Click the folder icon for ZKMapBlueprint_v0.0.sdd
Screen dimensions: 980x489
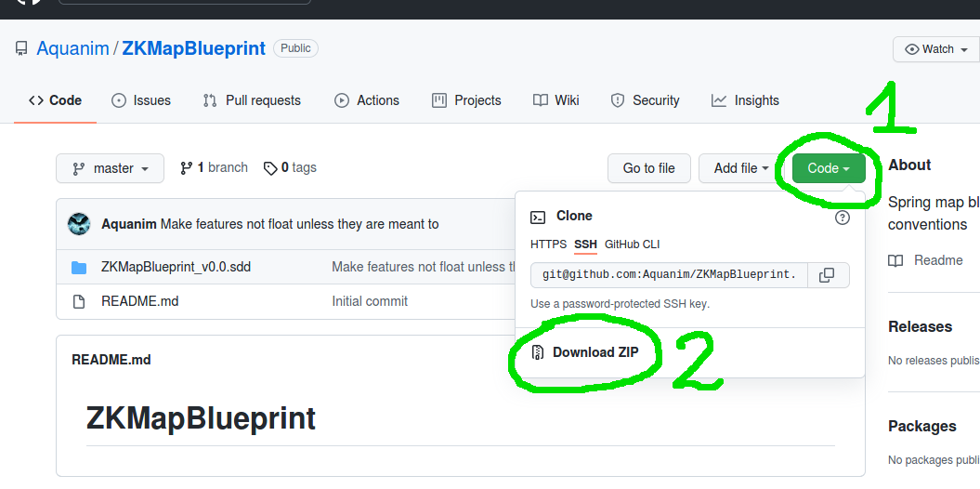(79, 268)
